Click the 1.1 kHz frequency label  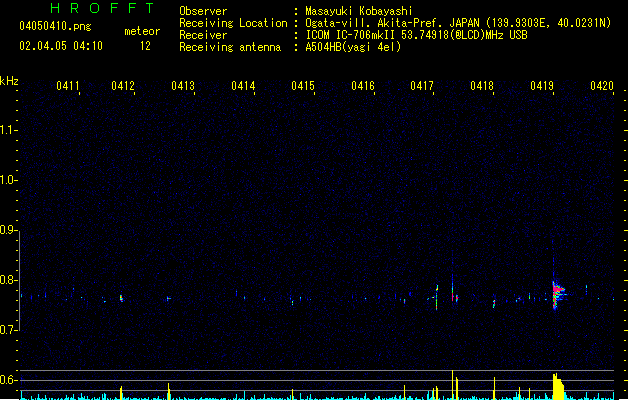pos(8,130)
